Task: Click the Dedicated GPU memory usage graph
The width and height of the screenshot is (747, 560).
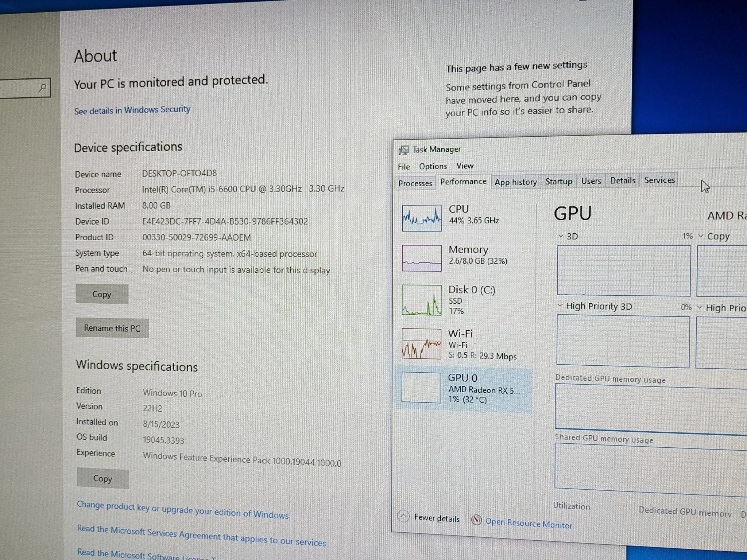Action: (x=651, y=410)
